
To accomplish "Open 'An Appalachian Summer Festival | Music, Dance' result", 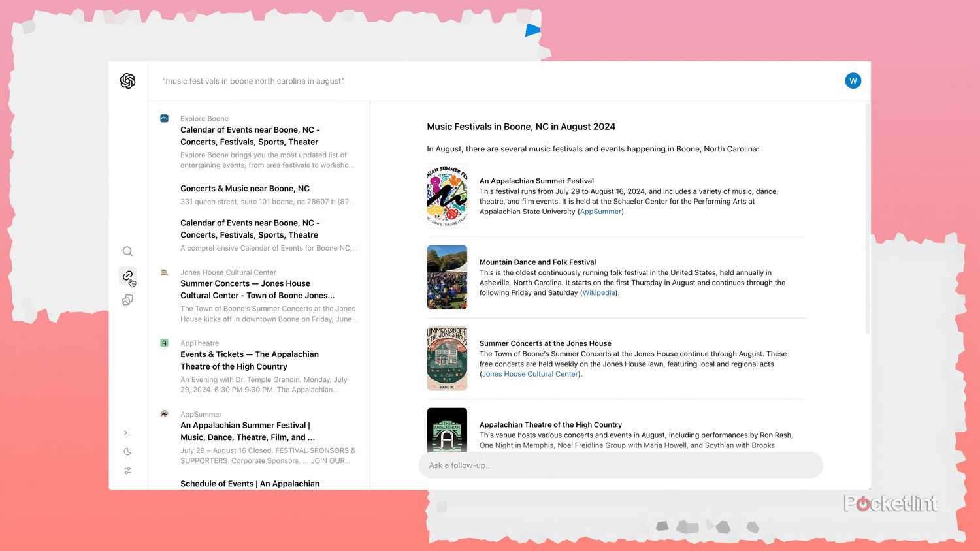I will click(248, 432).
